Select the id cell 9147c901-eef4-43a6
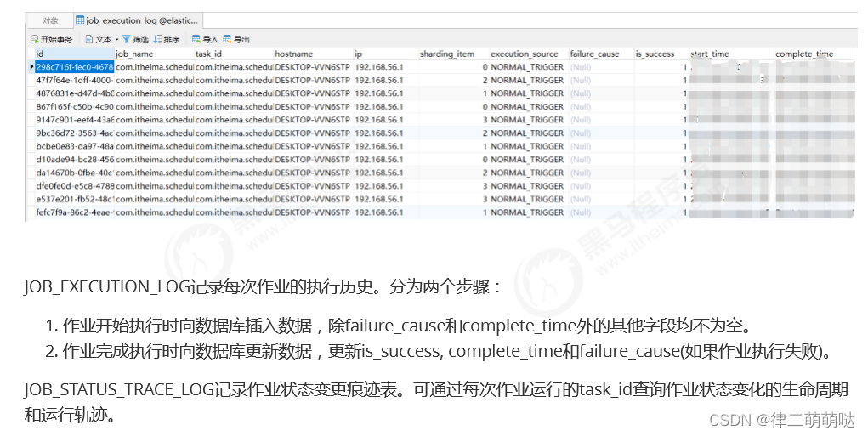 74,120
